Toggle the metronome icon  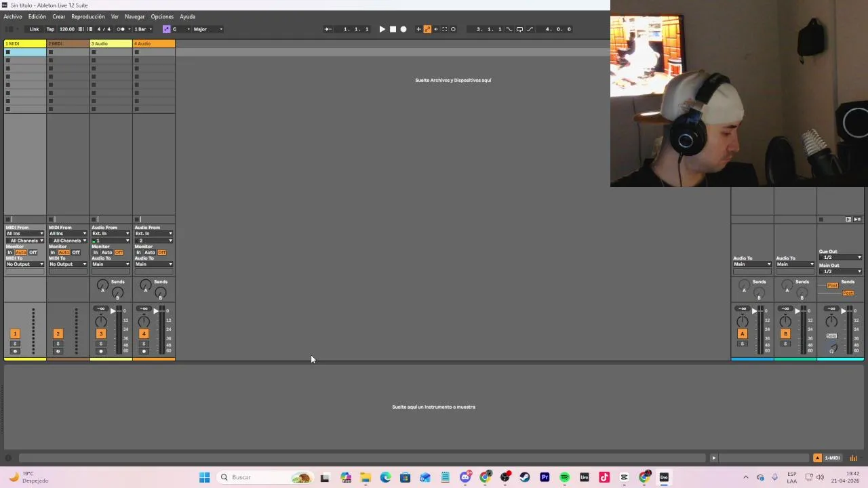click(x=121, y=29)
